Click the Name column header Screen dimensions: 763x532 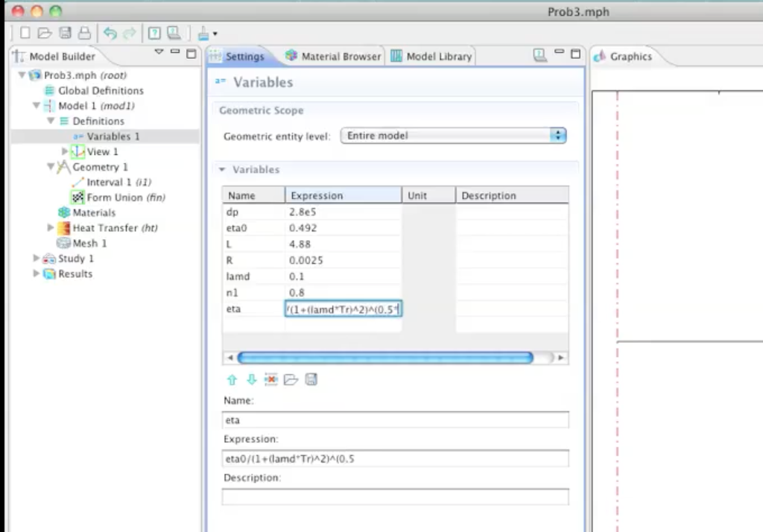(253, 196)
